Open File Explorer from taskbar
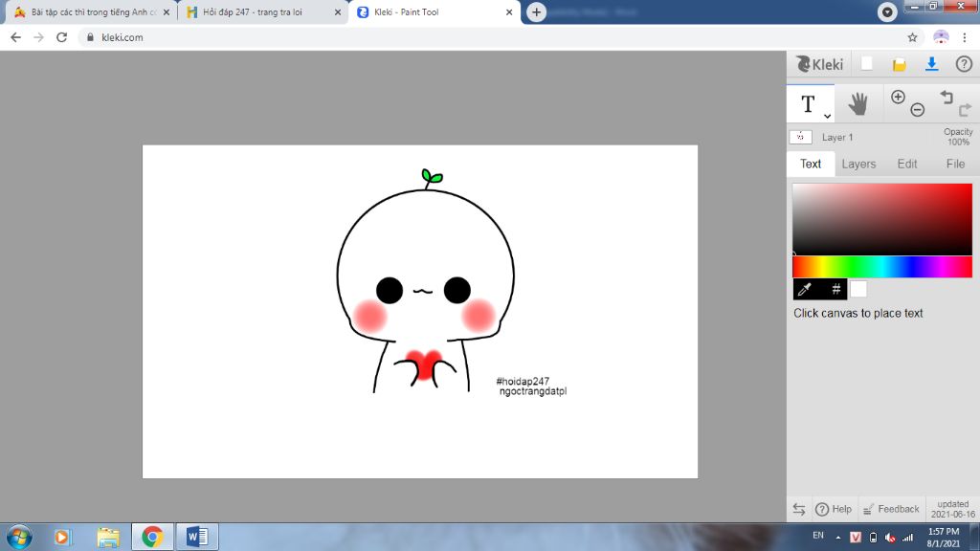The image size is (980, 551). [107, 538]
